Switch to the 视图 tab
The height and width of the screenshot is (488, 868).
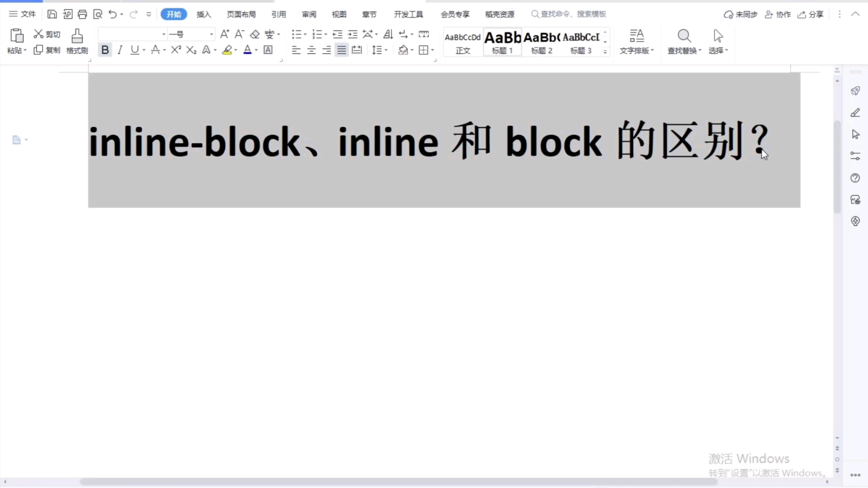pos(339,14)
